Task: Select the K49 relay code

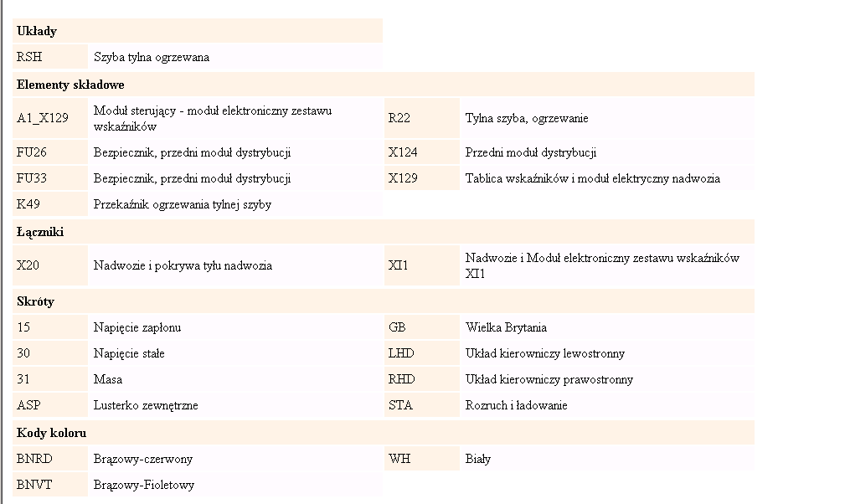Action: point(29,204)
